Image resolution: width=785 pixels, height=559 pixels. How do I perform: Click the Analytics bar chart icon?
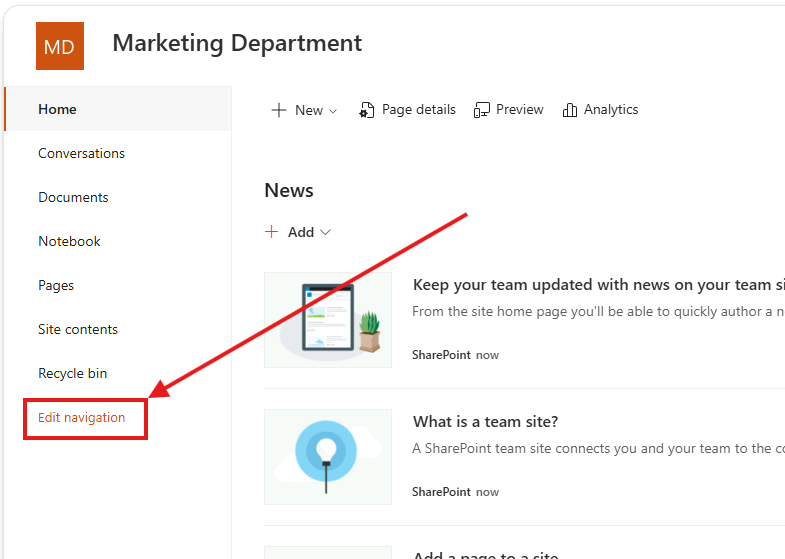coord(570,110)
